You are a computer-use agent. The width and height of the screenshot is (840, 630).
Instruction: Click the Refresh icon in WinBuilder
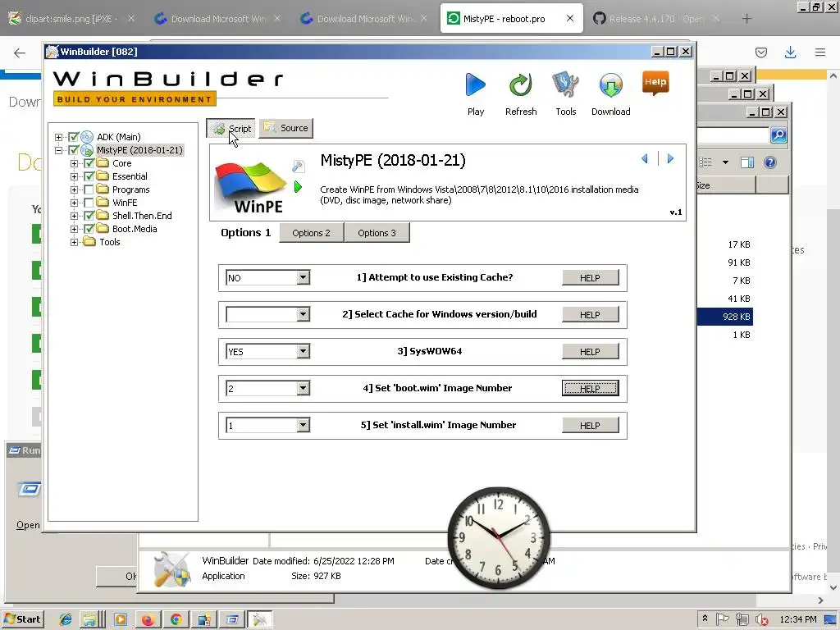pyautogui.click(x=520, y=85)
